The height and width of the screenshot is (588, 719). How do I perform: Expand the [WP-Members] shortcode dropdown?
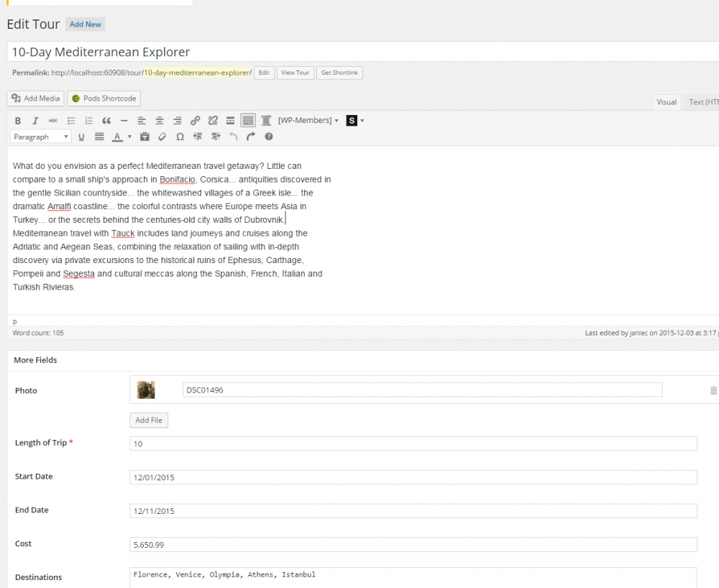308,121
